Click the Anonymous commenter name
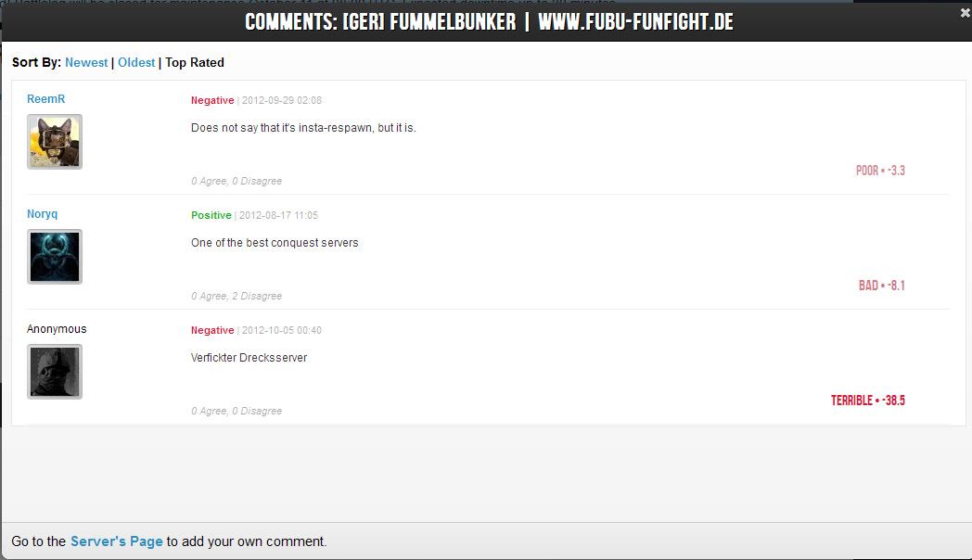This screenshot has height=560, width=972. click(x=57, y=329)
